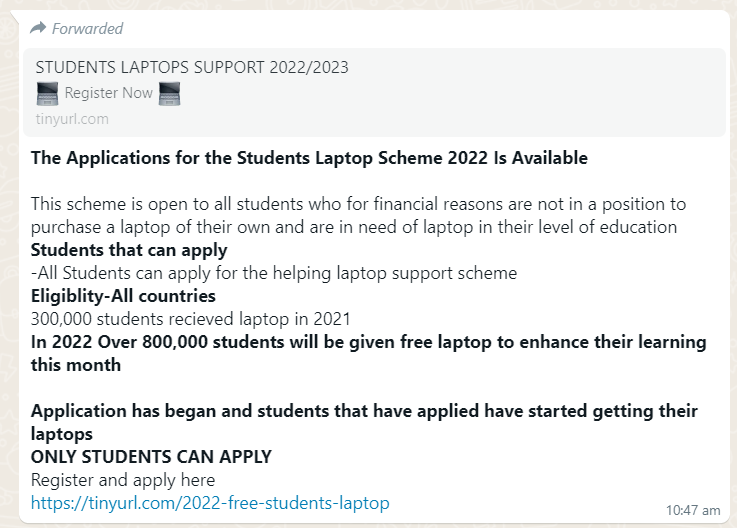Click the "In 2022 Over 800,000 students" line

tap(368, 353)
